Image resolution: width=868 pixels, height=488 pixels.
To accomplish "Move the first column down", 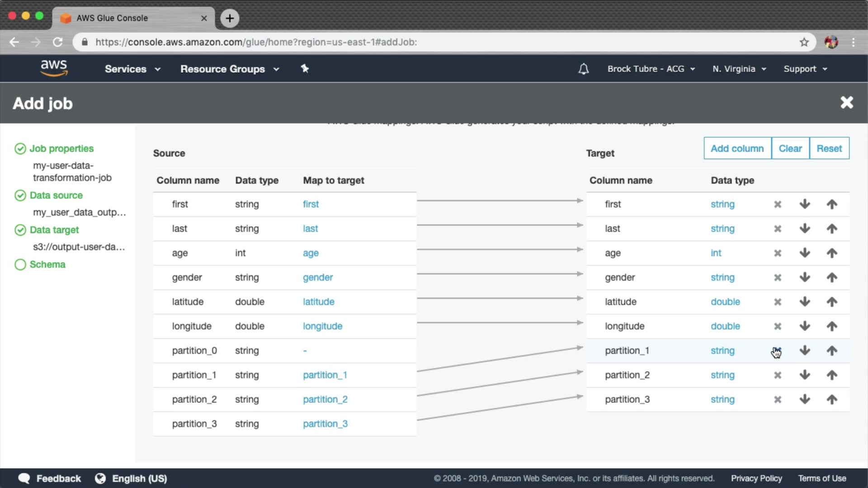I will coord(804,204).
